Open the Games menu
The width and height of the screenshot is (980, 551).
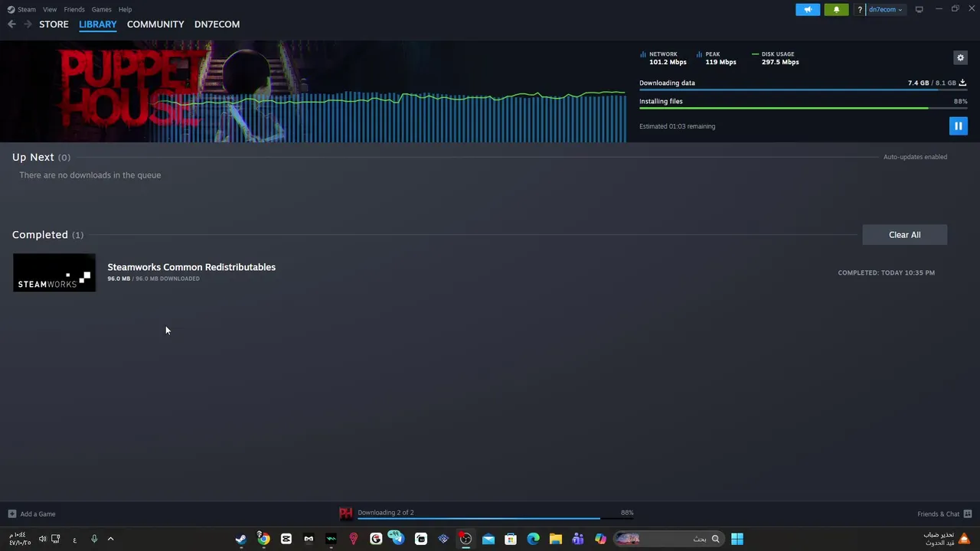tap(101, 9)
